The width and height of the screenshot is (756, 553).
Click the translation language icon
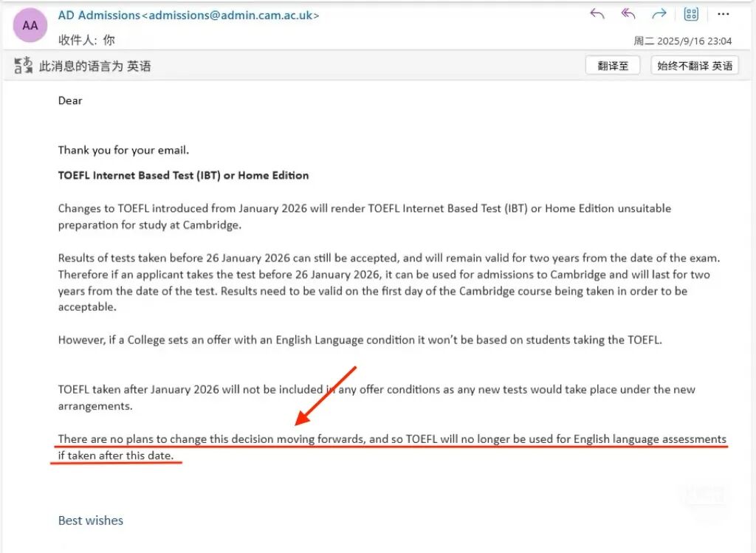23,66
